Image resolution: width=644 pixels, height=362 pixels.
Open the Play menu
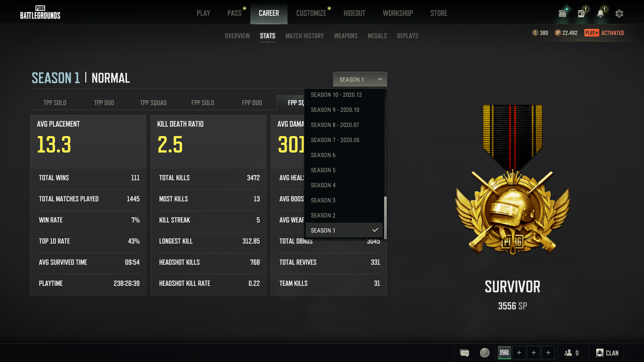(203, 13)
